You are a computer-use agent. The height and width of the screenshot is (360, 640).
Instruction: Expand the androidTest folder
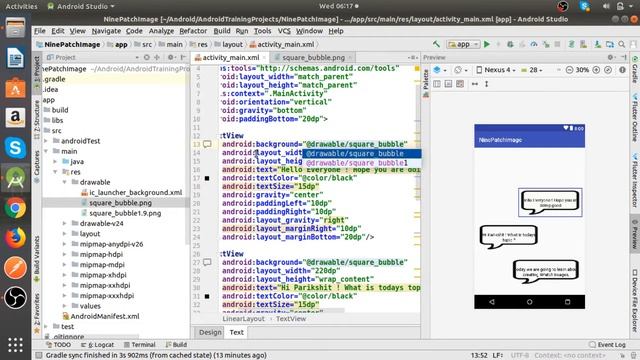[x=46, y=141]
